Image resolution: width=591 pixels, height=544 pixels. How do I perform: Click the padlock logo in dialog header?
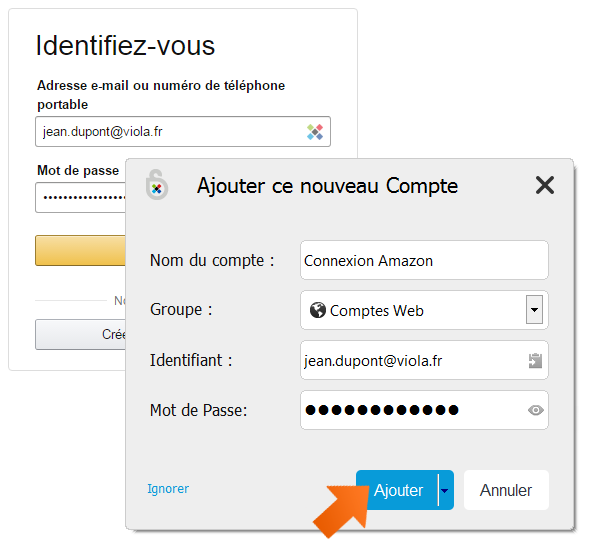click(156, 185)
